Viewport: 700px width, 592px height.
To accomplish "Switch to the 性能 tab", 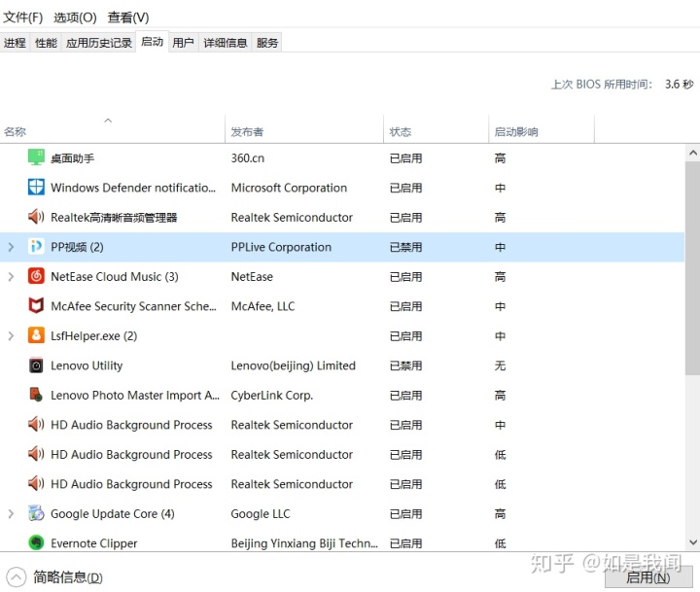I will (46, 43).
